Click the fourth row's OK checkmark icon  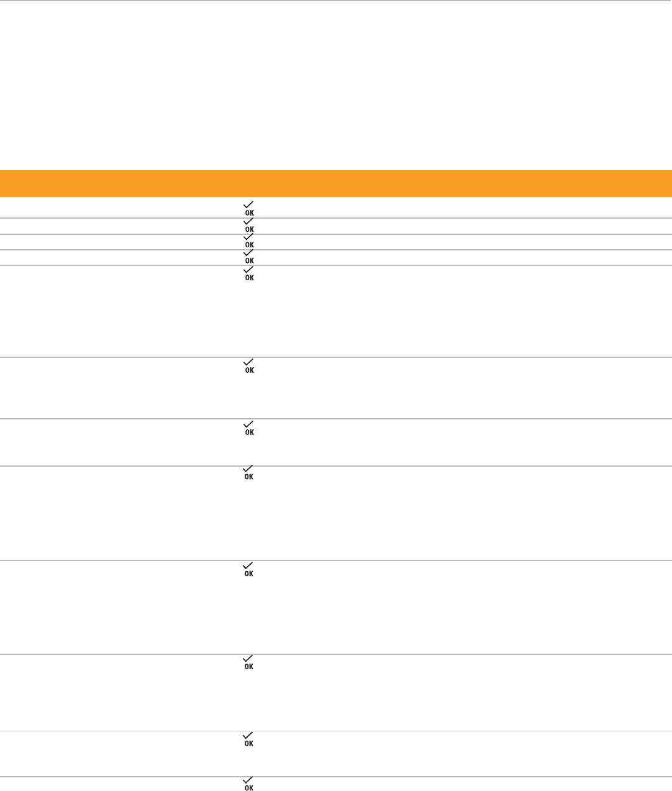click(249, 257)
